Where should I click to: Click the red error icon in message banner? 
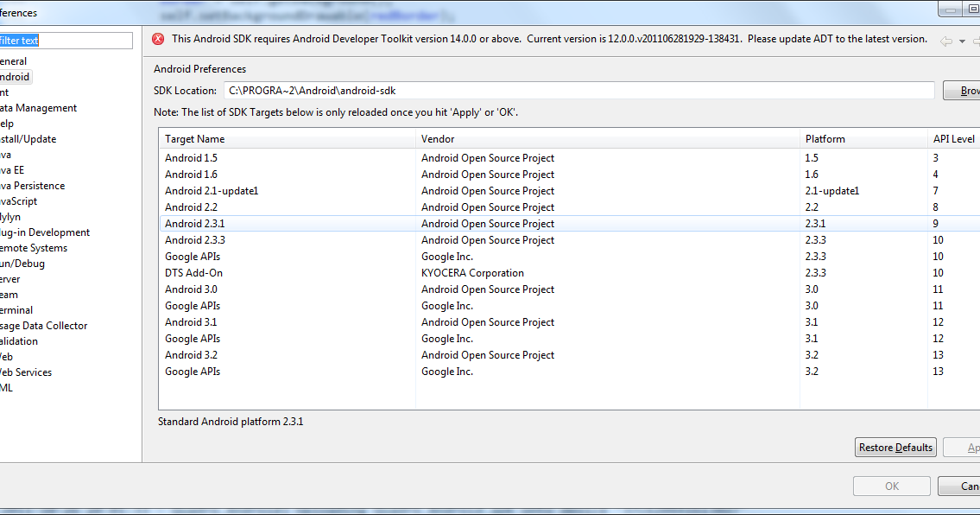(158, 39)
